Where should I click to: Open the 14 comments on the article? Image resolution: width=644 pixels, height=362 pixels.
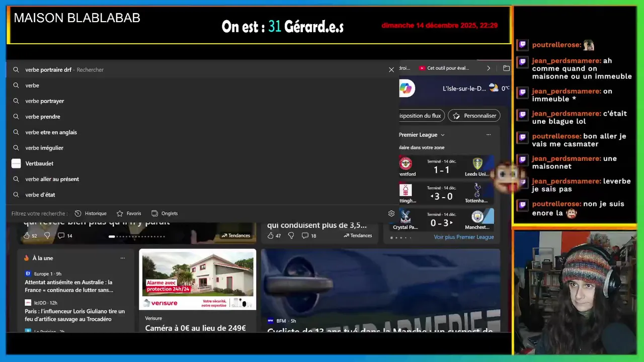tap(65, 235)
